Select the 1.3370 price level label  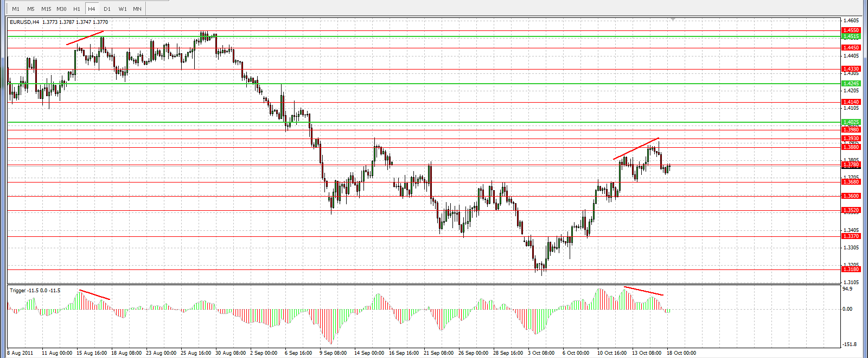tap(851, 236)
